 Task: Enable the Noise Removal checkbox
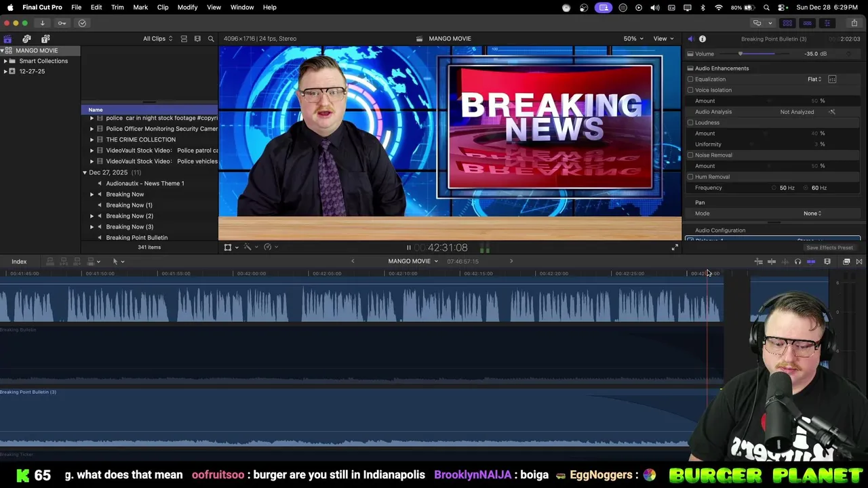click(690, 155)
